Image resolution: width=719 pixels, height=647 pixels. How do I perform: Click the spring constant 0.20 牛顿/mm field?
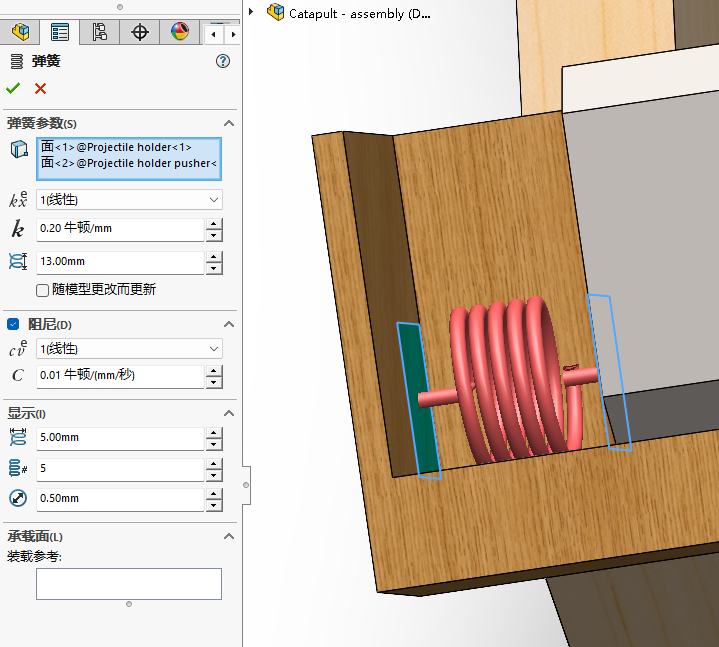[x=119, y=229]
